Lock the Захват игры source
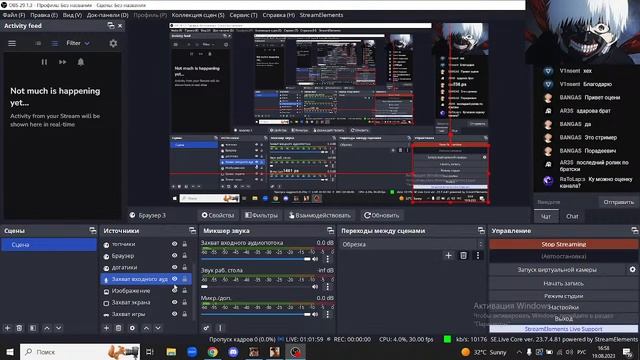The width and height of the screenshot is (640, 360). [x=185, y=314]
